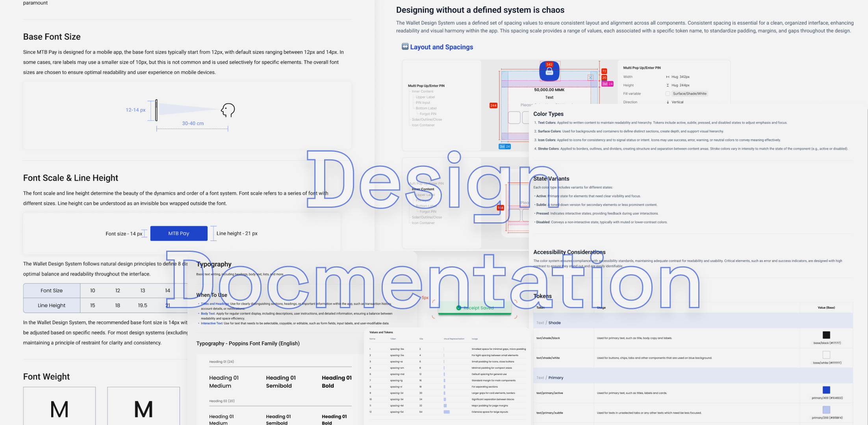Open the Layout and Spacings link
868x425 pixels.
(441, 47)
